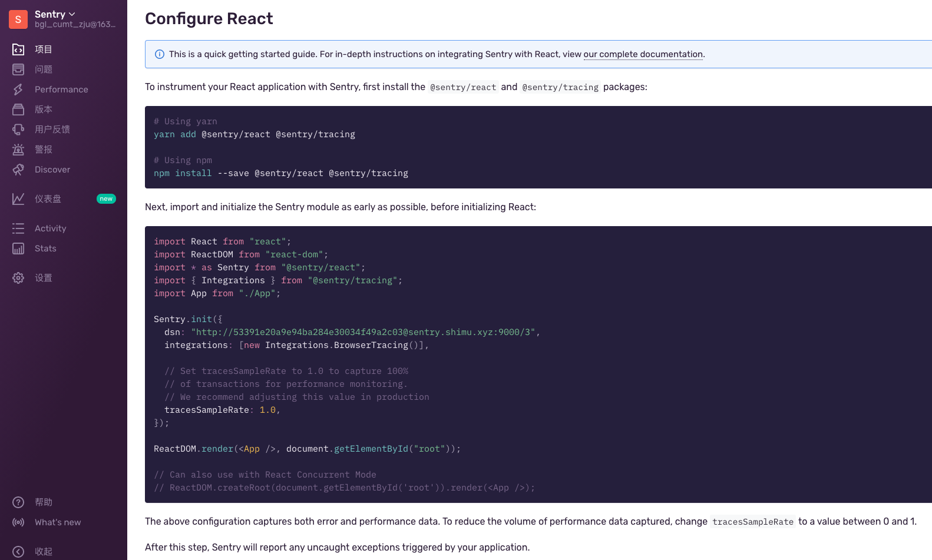Click the 收起 collapse sidebar arrow icon
The height and width of the screenshot is (560, 932).
tap(18, 552)
